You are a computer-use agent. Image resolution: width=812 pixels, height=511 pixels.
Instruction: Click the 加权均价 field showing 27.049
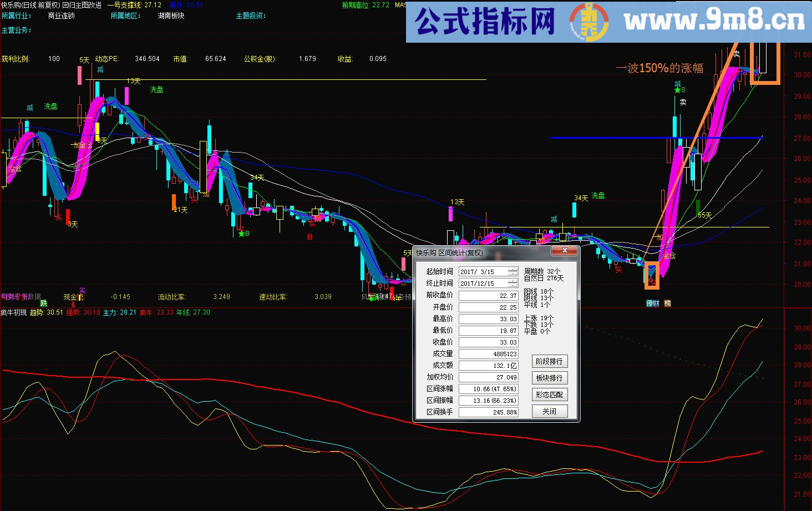[x=489, y=377]
